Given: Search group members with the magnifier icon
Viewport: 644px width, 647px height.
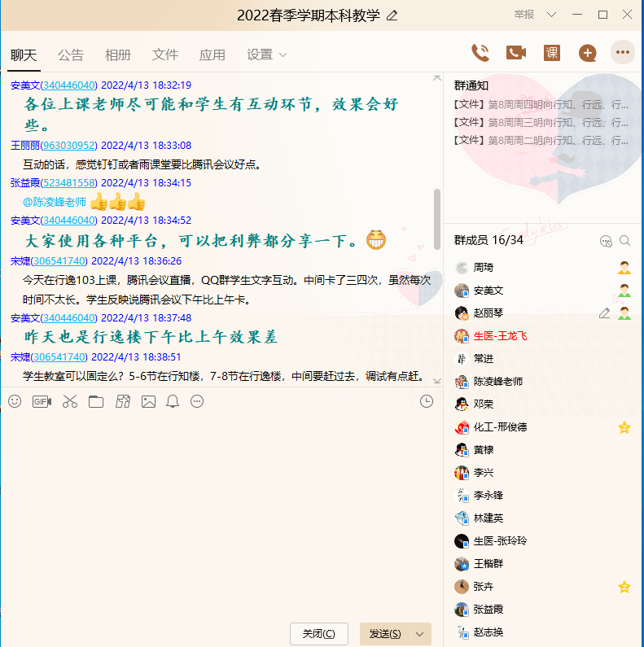Looking at the screenshot, I should (624, 241).
